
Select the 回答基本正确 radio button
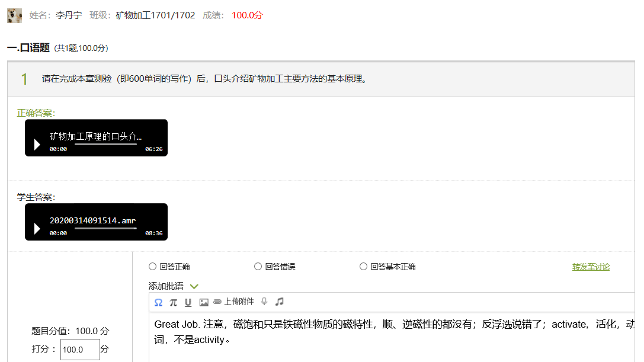point(363,267)
